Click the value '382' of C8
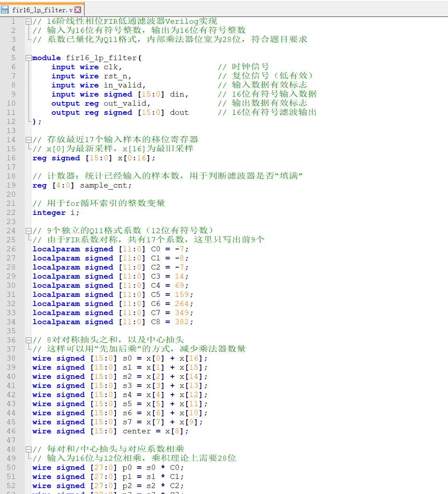The height and width of the screenshot is (494, 448). pyautogui.click(x=182, y=322)
